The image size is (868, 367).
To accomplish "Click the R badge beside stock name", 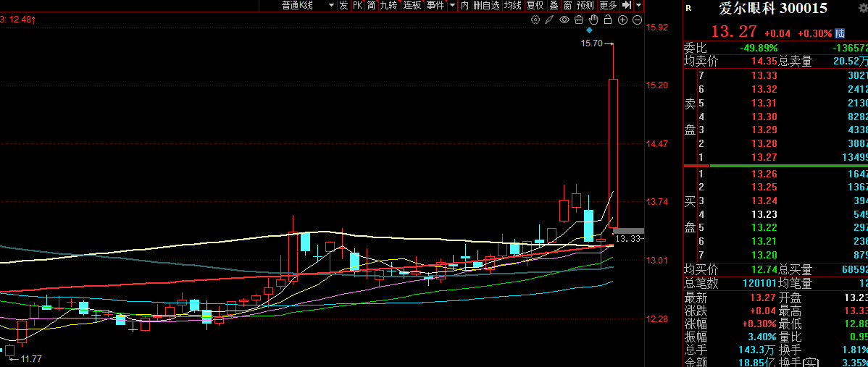I will (688, 8).
